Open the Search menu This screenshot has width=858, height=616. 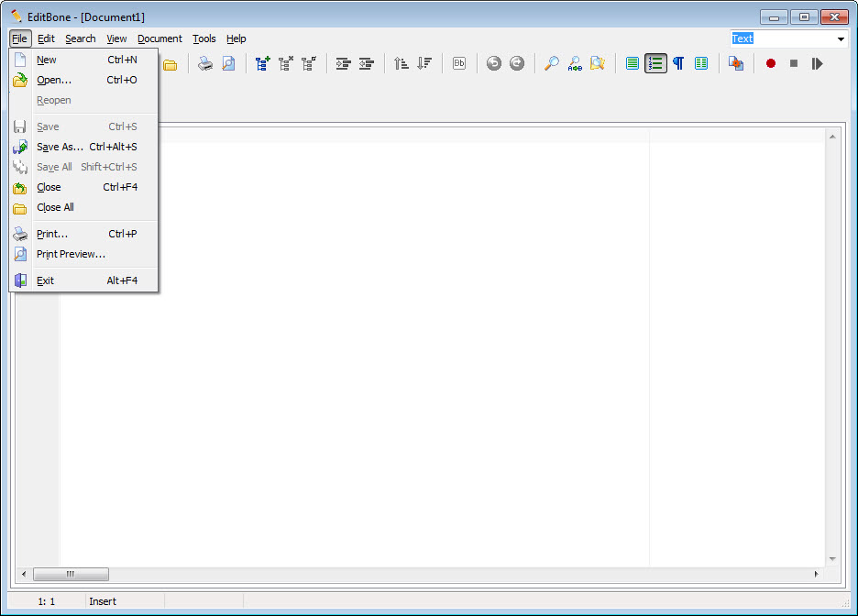pyautogui.click(x=81, y=38)
